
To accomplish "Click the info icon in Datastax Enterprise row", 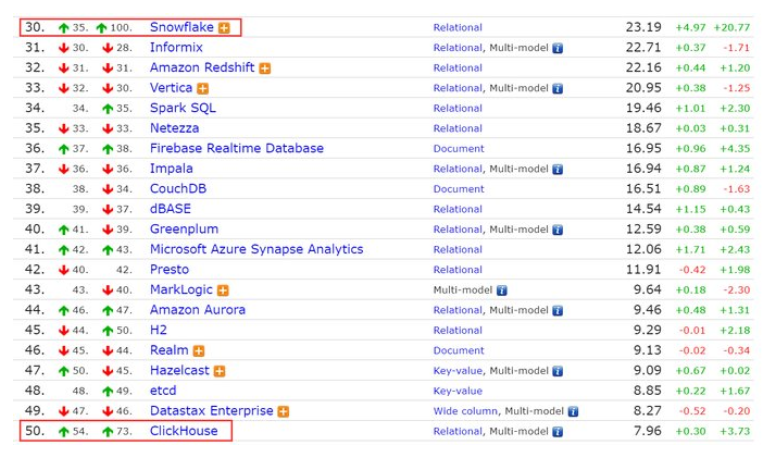I will (x=573, y=411).
